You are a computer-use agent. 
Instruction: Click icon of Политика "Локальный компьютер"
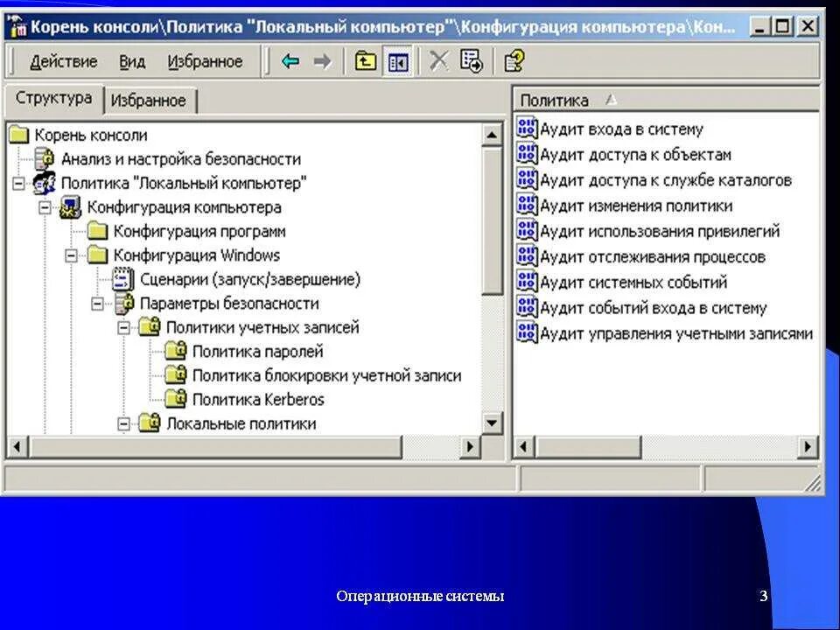pos(45,183)
